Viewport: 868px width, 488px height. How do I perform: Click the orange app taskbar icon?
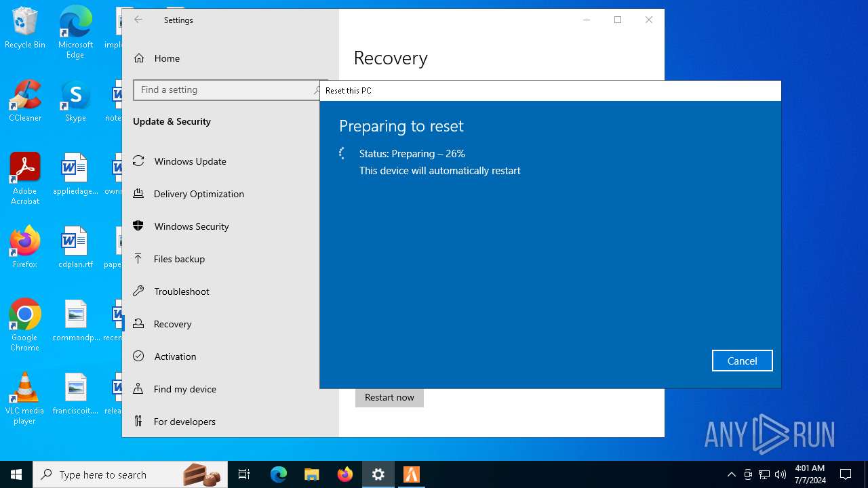click(x=412, y=474)
